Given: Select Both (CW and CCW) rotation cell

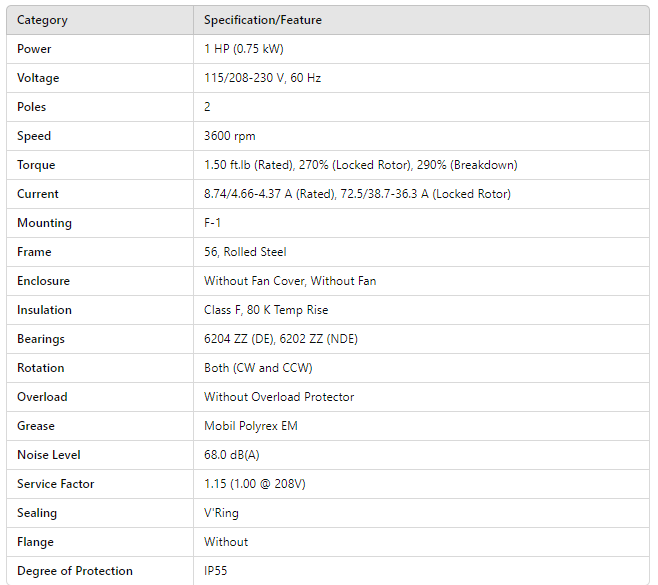Looking at the screenshot, I should click(x=258, y=368).
